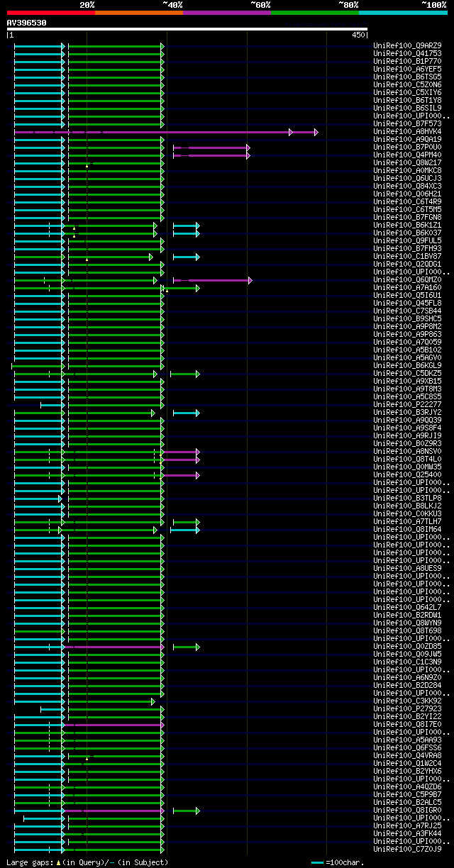The image size is (454, 868).
Task: Open hit UniRef100_Q41753
Action: [x=407, y=54]
